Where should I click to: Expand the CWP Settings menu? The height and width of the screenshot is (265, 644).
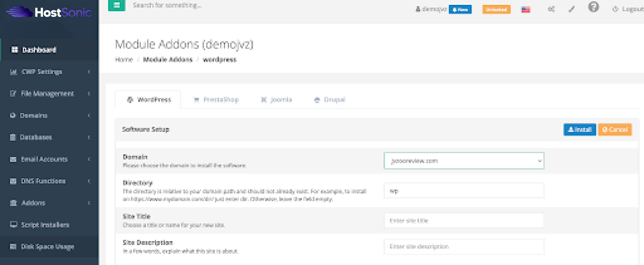42,72
